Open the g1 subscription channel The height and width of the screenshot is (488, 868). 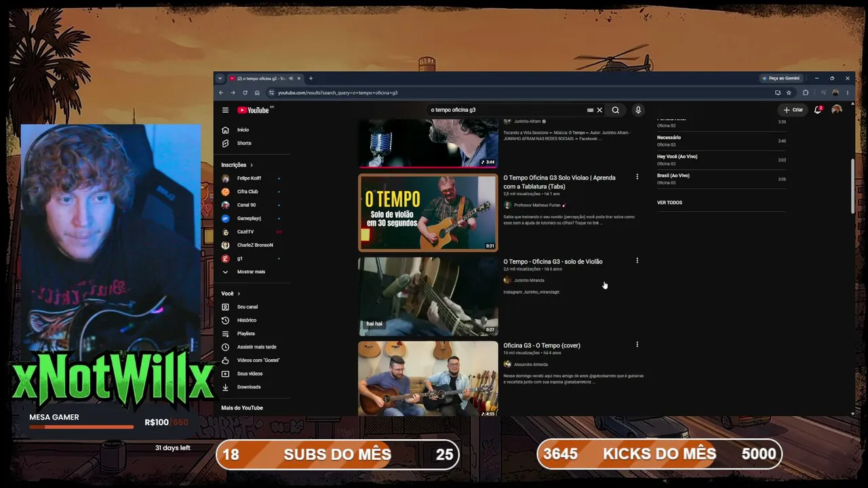coord(239,258)
